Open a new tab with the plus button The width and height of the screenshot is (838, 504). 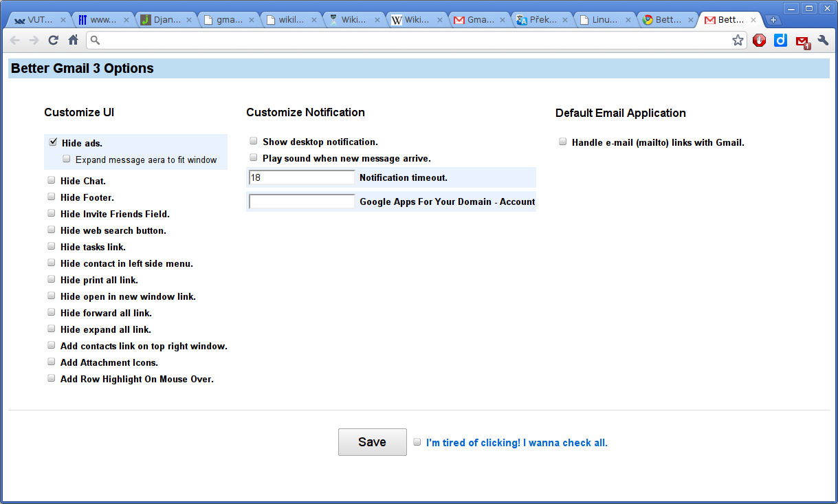(x=774, y=20)
